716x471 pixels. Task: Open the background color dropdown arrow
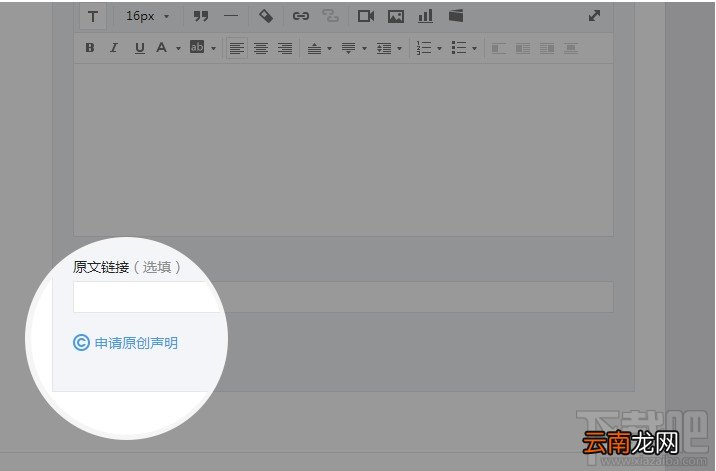213,48
